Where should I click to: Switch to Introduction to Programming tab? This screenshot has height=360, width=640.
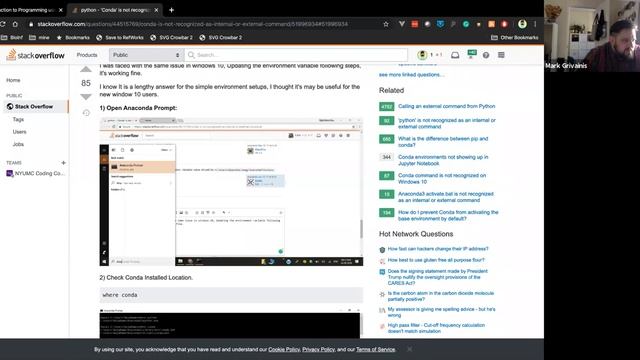click(x=29, y=10)
